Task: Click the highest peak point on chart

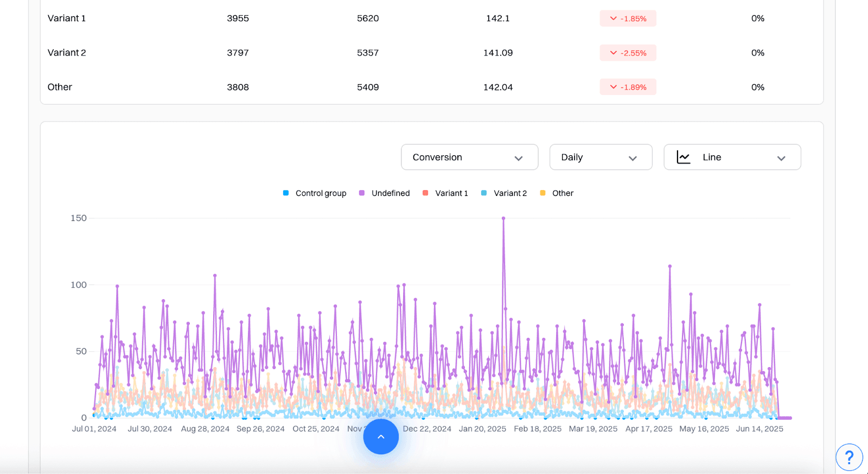Action: point(503,218)
